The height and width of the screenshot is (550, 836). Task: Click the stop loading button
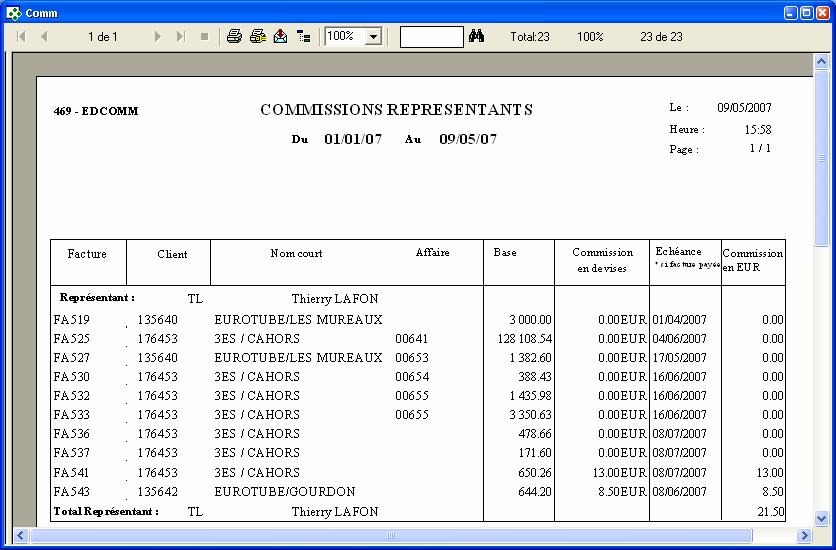(204, 37)
